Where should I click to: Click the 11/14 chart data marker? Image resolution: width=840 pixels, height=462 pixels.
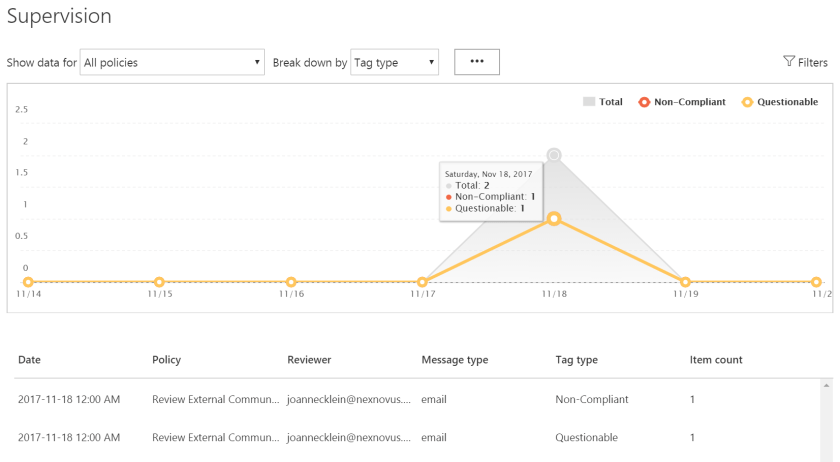28,282
